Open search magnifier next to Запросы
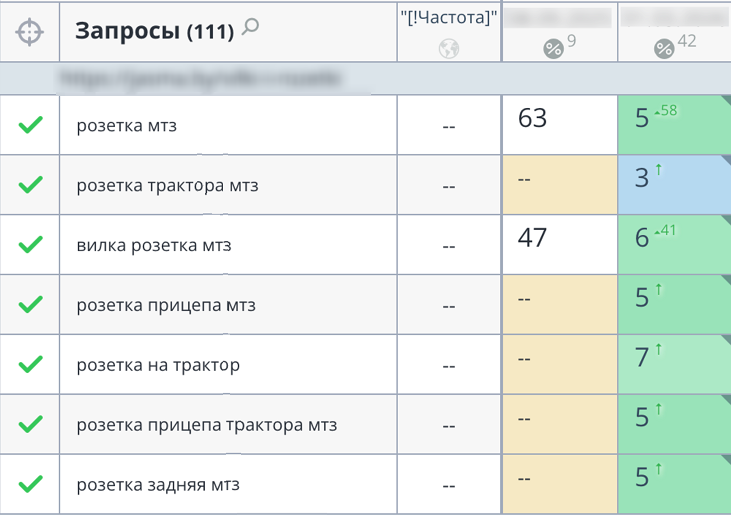 click(250, 28)
